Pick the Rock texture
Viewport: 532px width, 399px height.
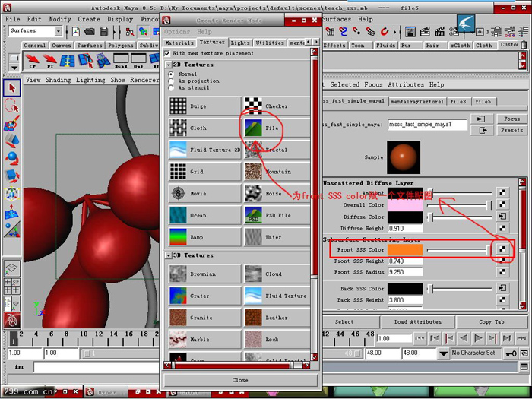277,339
